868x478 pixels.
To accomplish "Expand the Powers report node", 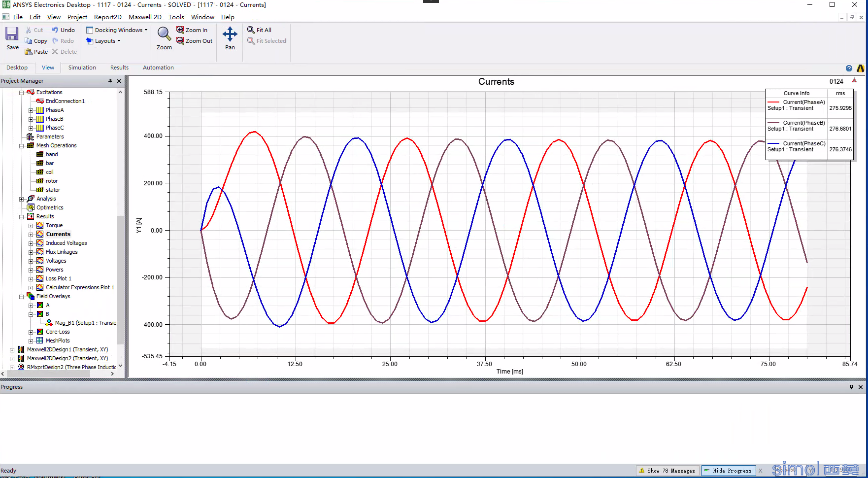I will point(31,270).
